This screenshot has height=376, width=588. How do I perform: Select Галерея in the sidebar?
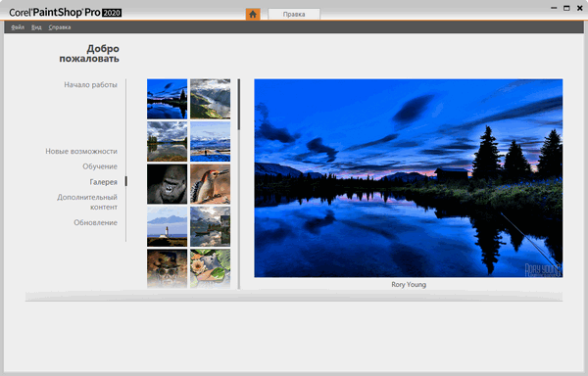coord(103,181)
